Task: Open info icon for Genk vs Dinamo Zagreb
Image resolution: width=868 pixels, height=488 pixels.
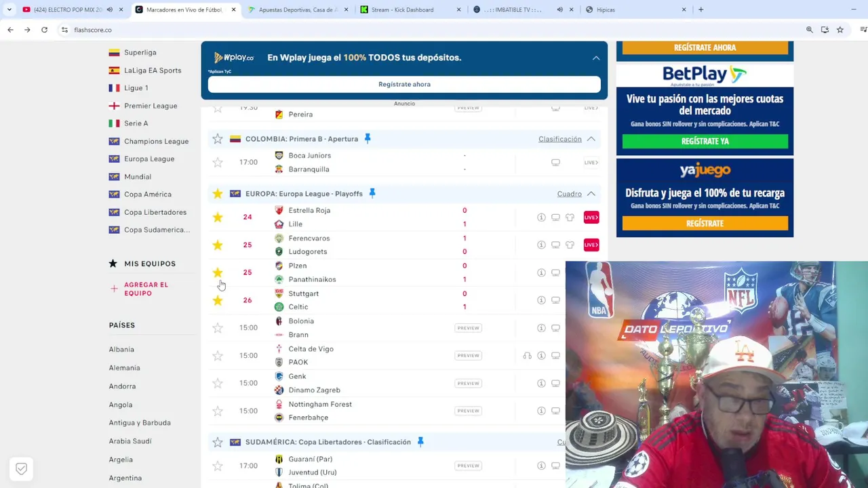Action: pos(541,384)
